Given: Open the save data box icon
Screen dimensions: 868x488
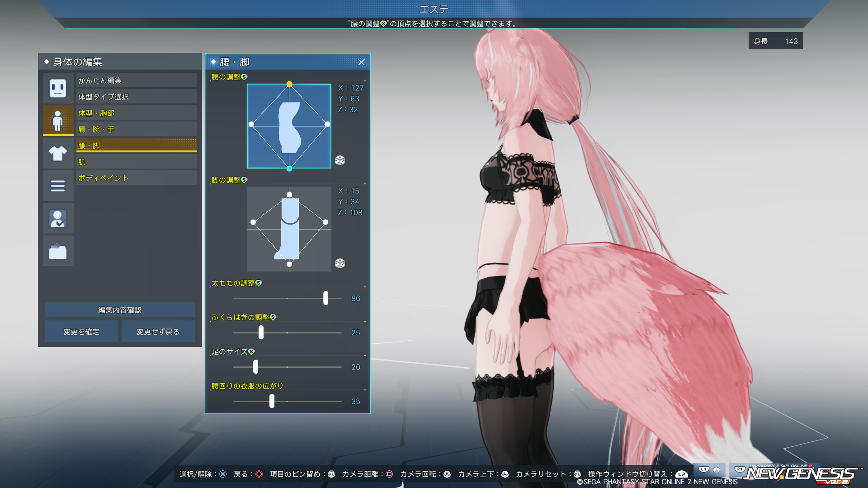Looking at the screenshot, I should coord(58,251).
